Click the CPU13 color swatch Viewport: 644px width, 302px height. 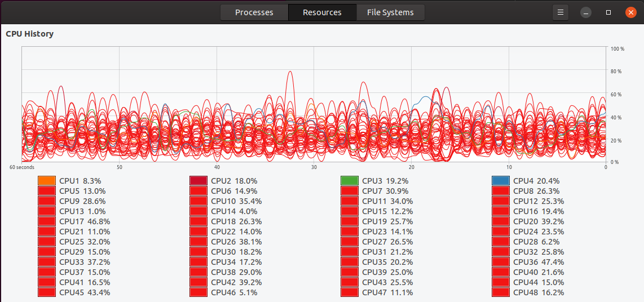click(47, 211)
